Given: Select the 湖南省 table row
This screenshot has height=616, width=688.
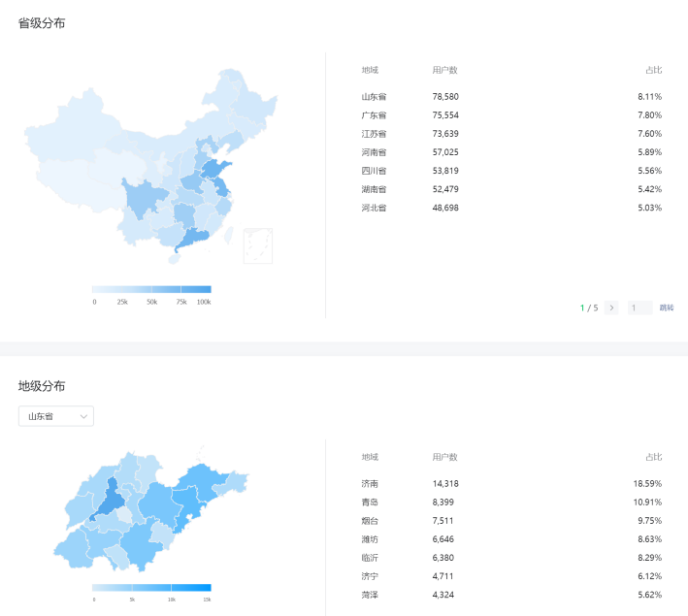Looking at the screenshot, I should 511,189.
